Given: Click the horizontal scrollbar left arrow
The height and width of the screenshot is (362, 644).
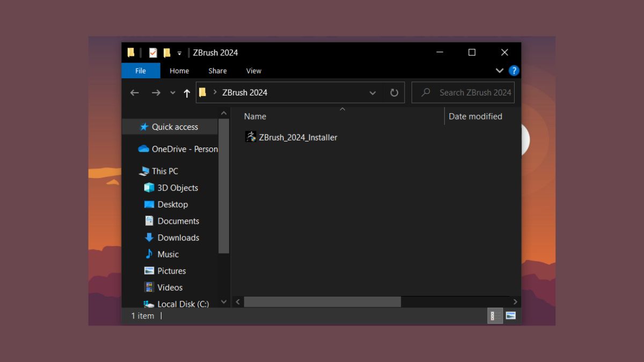Looking at the screenshot, I should [x=238, y=302].
